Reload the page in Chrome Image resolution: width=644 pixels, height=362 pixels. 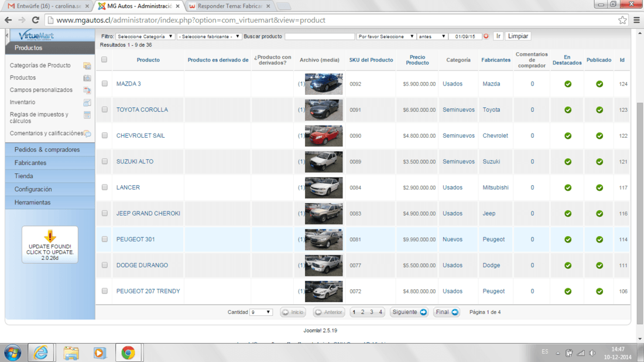pos(36,20)
